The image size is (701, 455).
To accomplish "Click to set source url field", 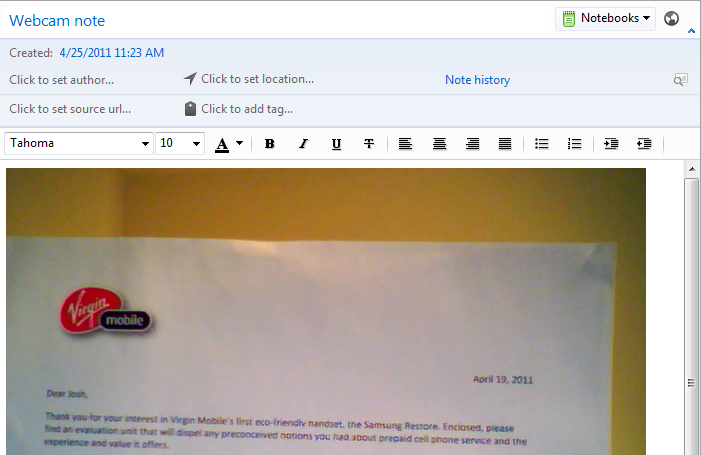I will pyautogui.click(x=70, y=109).
